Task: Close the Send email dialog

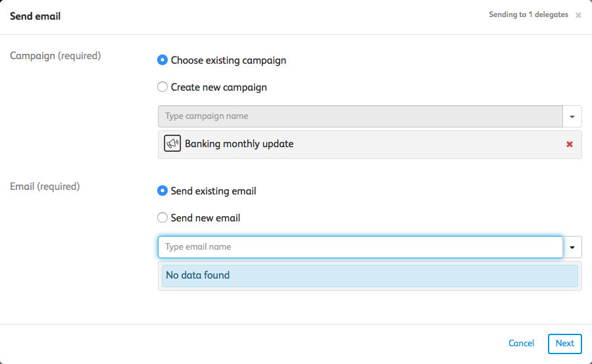Action: click(x=578, y=15)
